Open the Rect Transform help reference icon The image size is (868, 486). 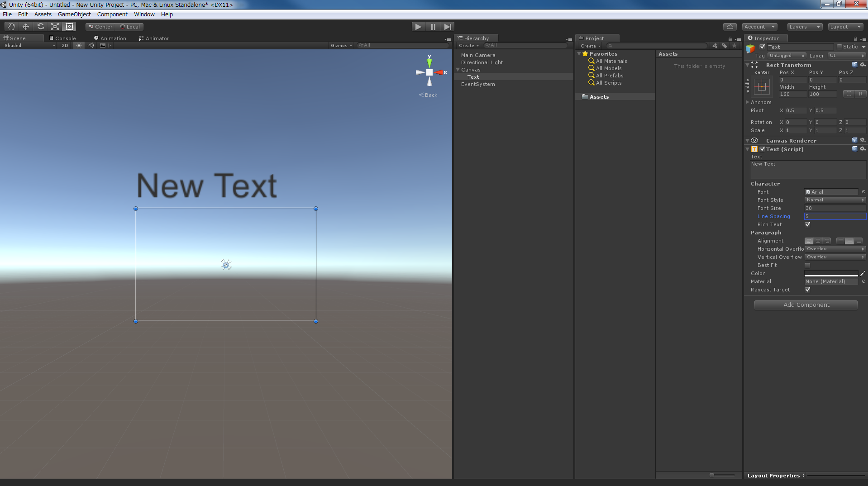[854, 65]
